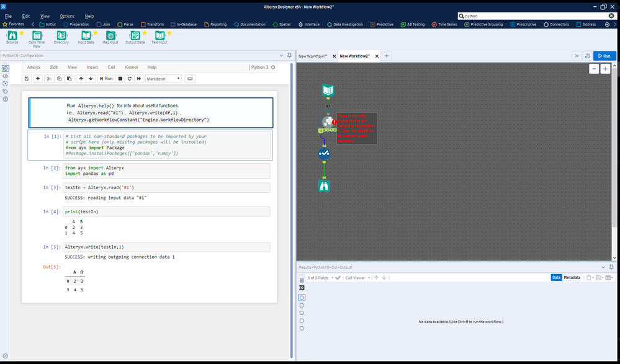Move the notebook cell down

91,79
